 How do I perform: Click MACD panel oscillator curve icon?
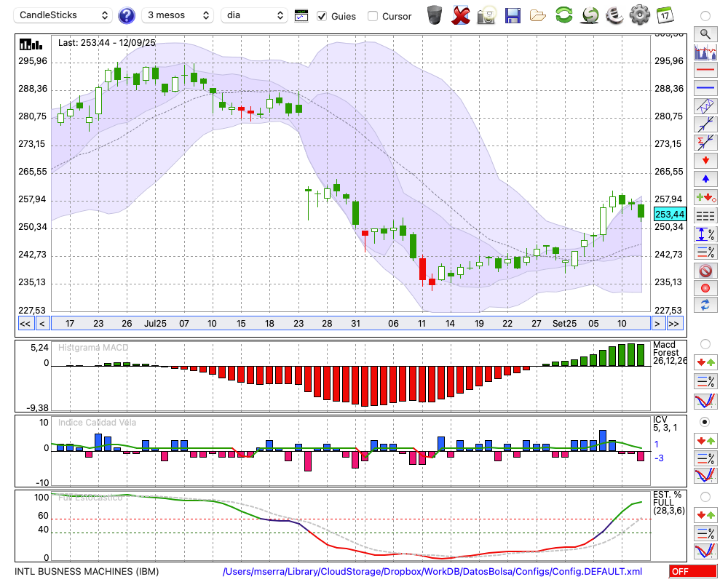(x=705, y=401)
